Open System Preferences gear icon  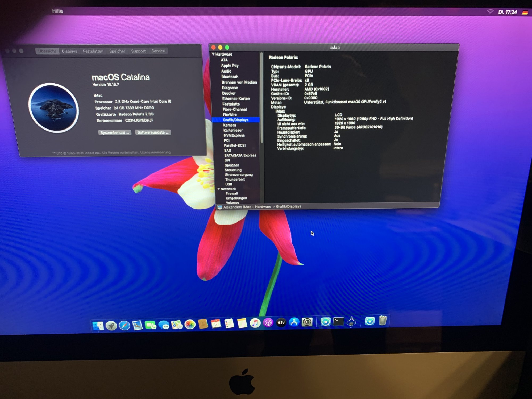tap(307, 322)
